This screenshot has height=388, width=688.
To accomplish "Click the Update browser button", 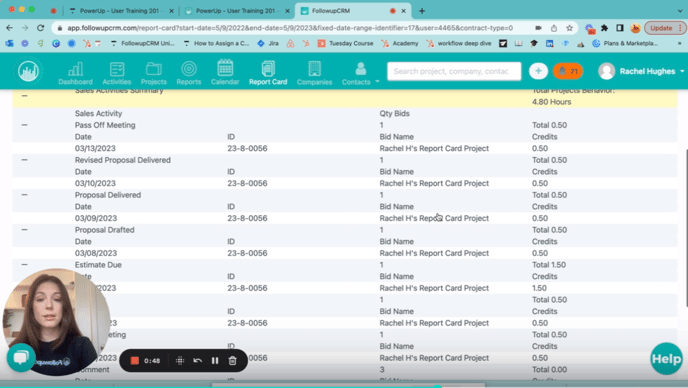I will (x=665, y=28).
